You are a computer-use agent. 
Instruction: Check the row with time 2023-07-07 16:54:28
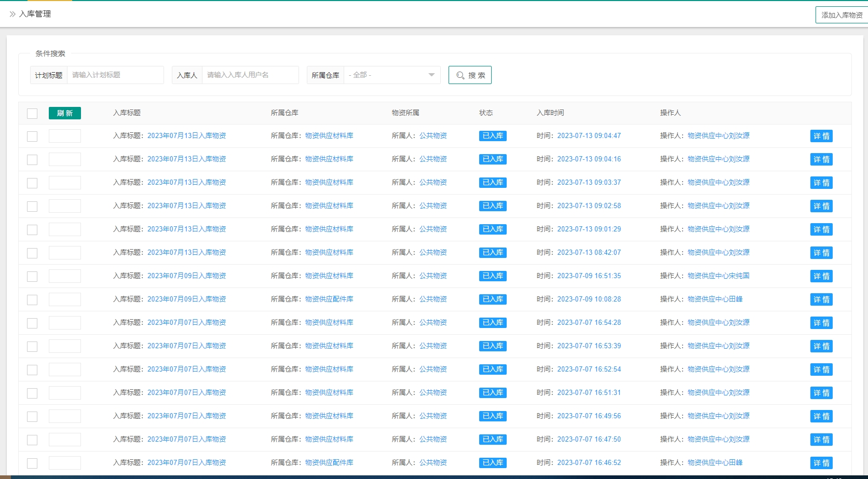point(32,323)
